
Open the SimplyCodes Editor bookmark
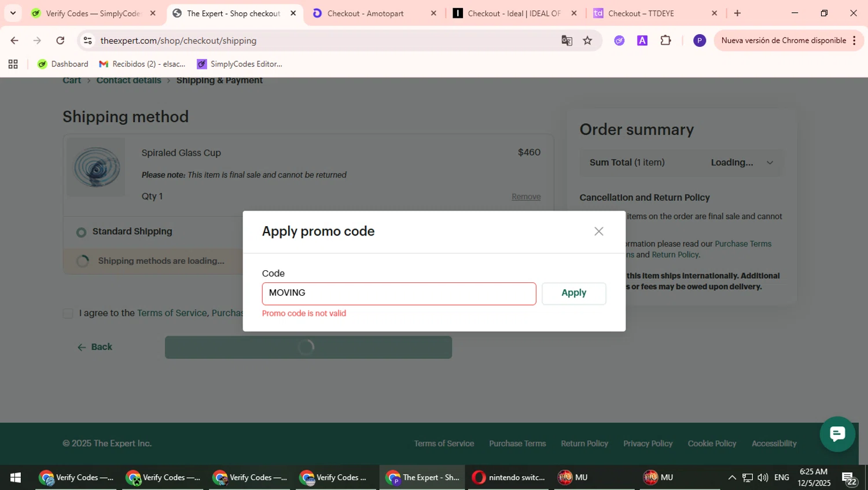pyautogui.click(x=240, y=64)
